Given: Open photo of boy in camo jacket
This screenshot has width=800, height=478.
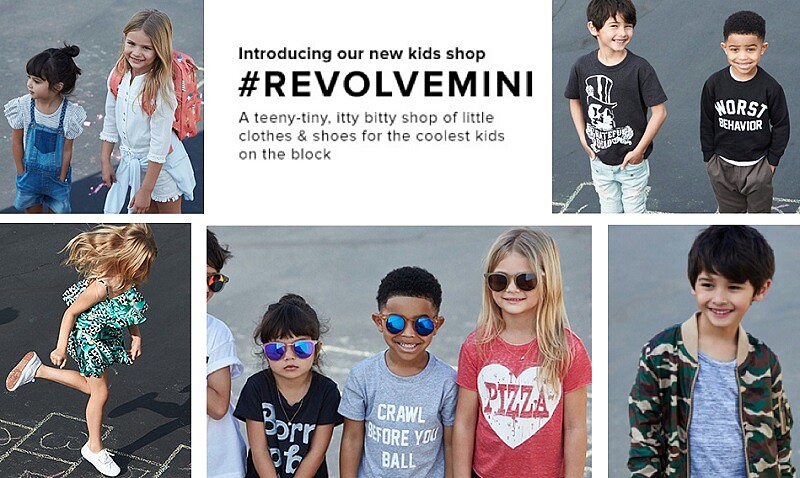Looking at the screenshot, I should pos(704,352).
